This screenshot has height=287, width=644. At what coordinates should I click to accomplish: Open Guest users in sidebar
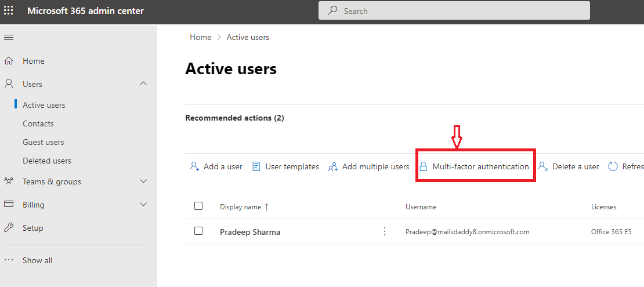coord(43,142)
